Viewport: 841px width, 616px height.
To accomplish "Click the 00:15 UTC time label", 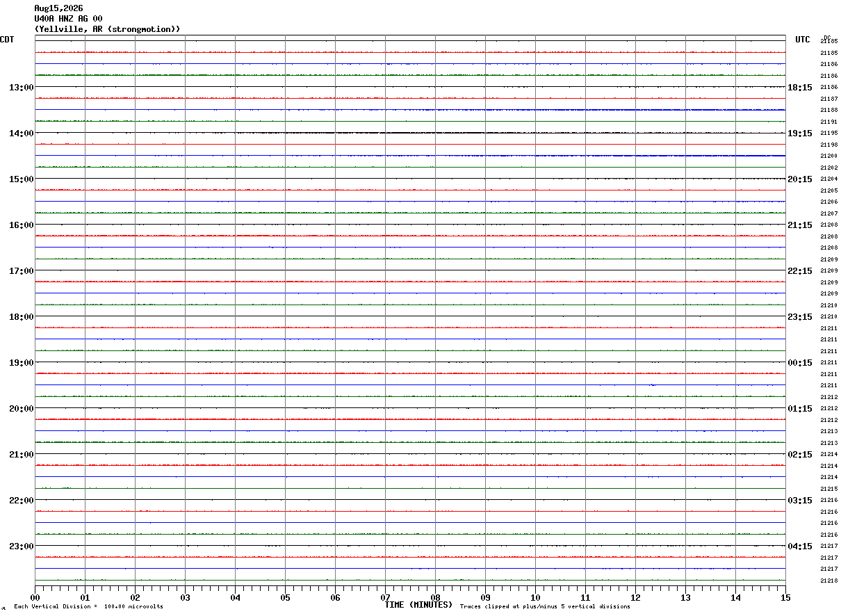I will tap(800, 363).
